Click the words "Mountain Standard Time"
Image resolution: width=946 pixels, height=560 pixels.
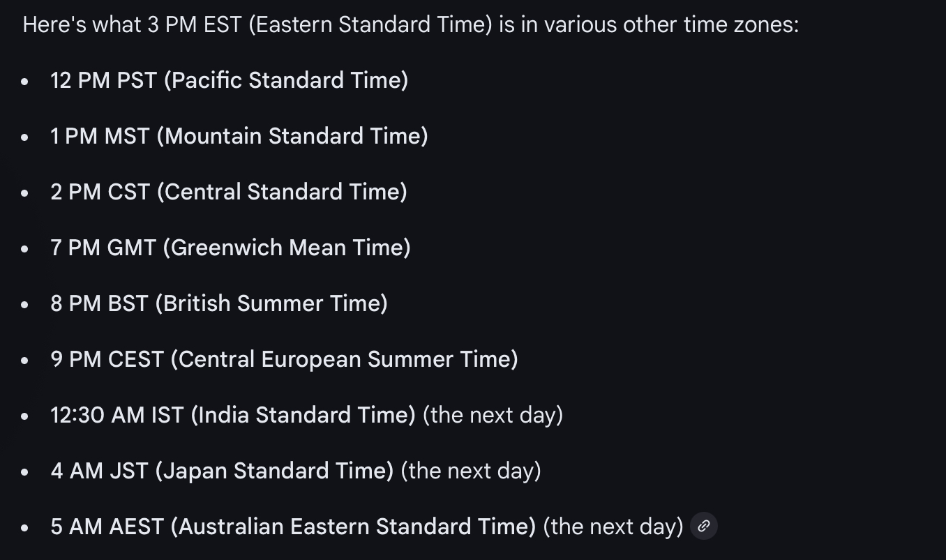click(x=292, y=136)
